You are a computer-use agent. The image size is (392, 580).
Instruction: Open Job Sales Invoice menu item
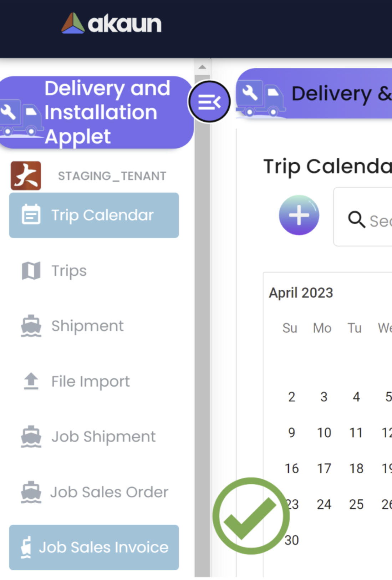click(x=94, y=547)
